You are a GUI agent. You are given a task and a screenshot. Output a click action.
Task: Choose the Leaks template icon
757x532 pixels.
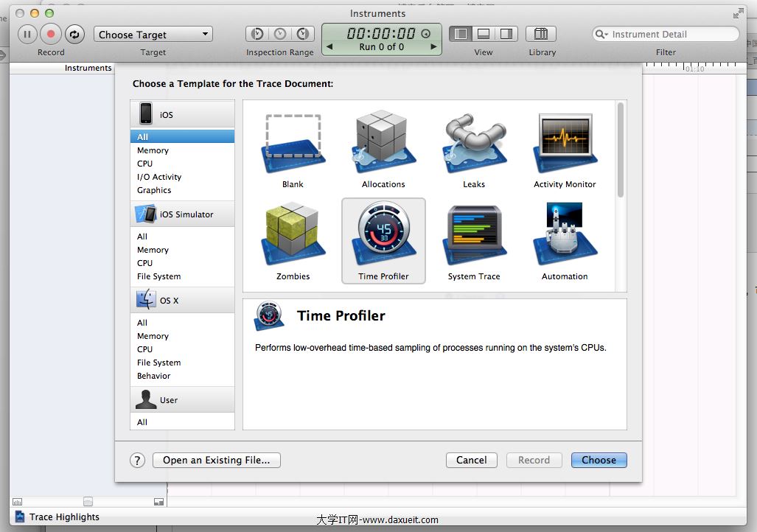(x=474, y=144)
